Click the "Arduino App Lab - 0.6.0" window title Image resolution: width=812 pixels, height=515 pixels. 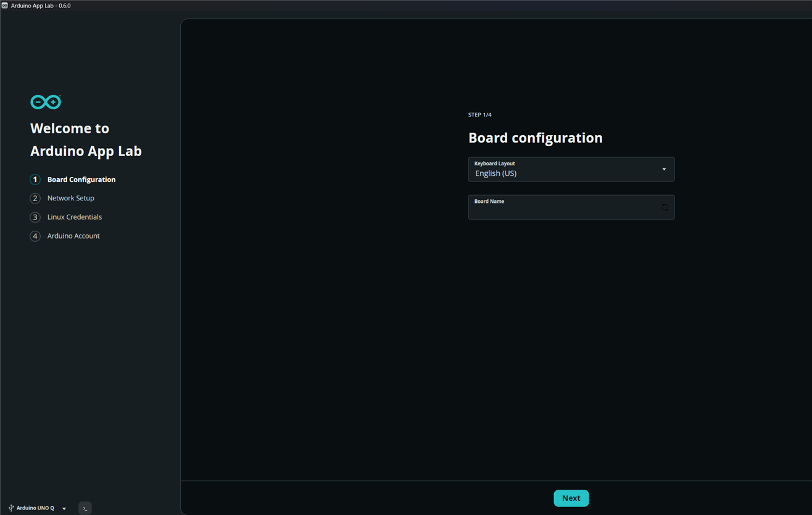click(x=41, y=6)
